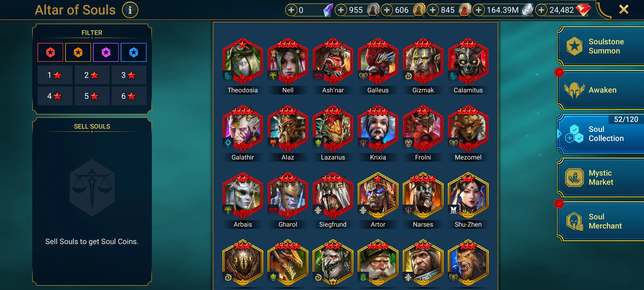Close the Altar of Souls screen
The height and width of the screenshot is (290, 644).
coord(624,10)
